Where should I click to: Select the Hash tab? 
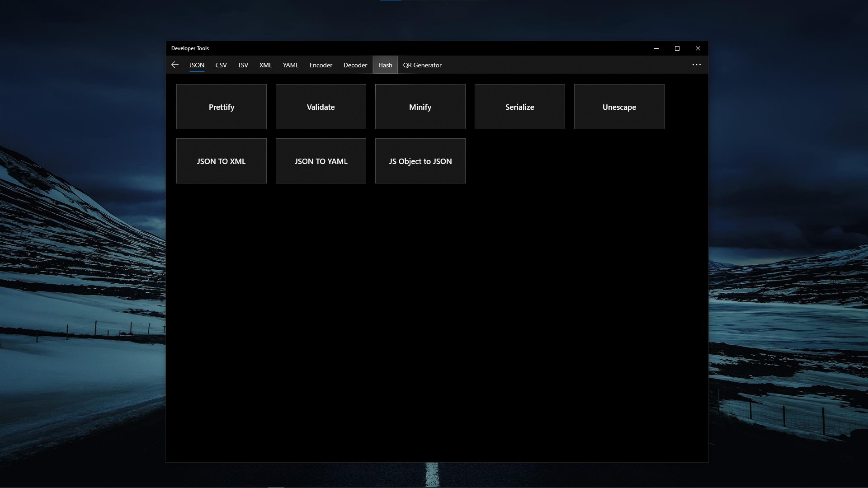[x=385, y=65]
